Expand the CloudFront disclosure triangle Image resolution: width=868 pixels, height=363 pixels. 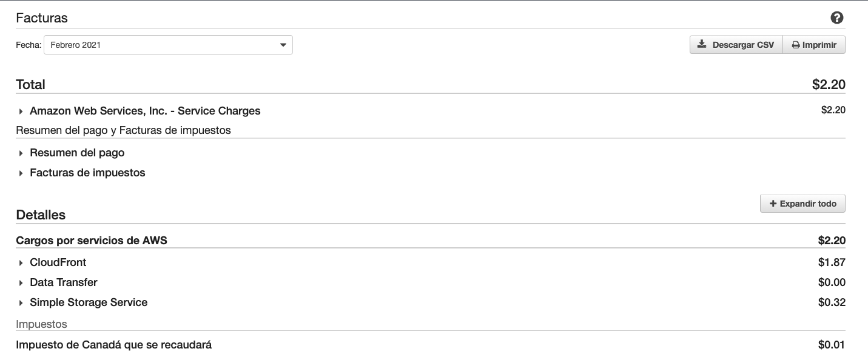[x=21, y=263]
